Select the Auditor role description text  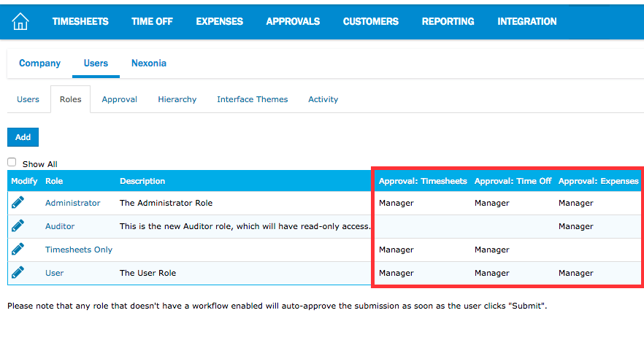[245, 226]
